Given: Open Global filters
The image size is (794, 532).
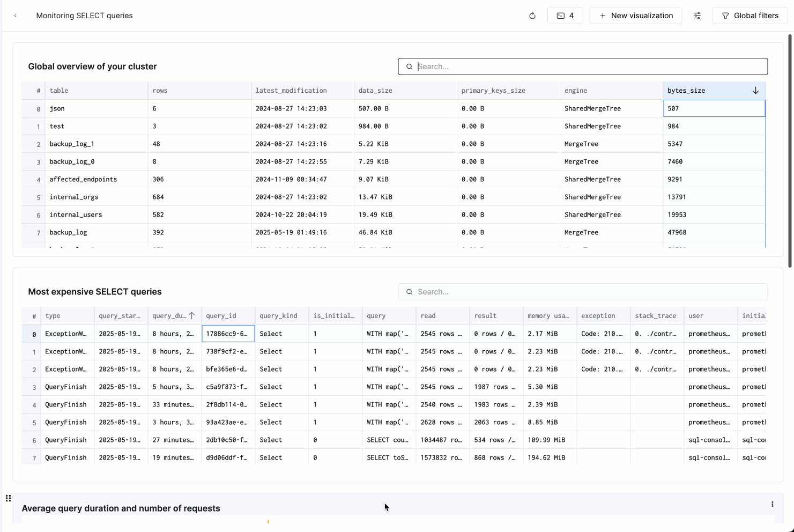Looking at the screenshot, I should (750, 16).
